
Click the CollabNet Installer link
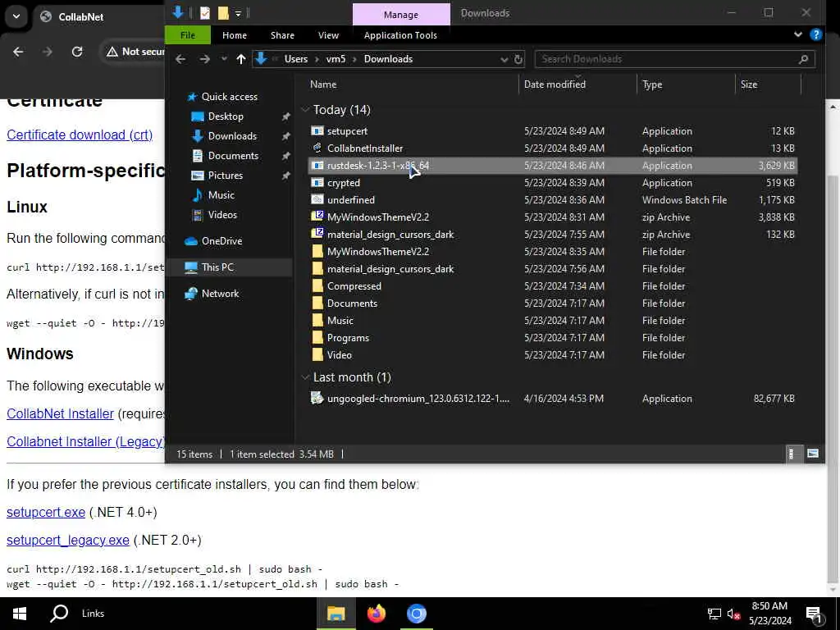[x=60, y=413]
